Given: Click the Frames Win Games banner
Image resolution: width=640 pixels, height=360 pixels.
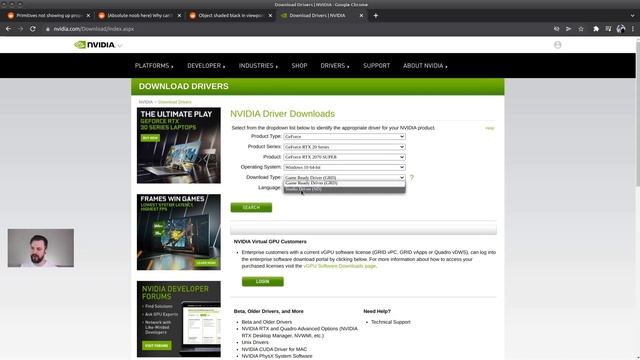Looking at the screenshot, I should pyautogui.click(x=179, y=232).
